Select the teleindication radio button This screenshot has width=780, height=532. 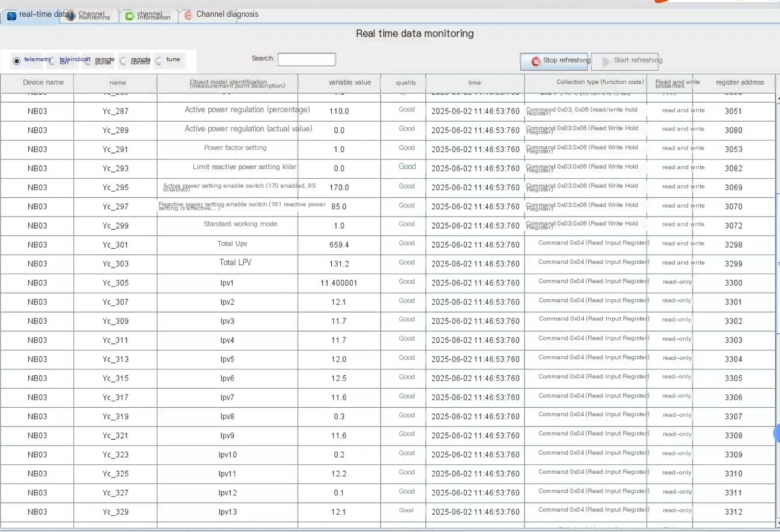click(52, 61)
